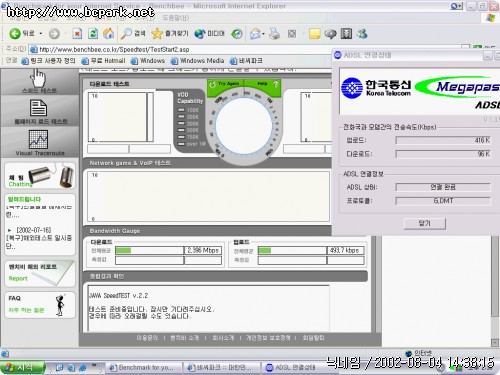Viewport: 500px width, 375px height.
Task: Go to Home page via house icon
Action: click(108, 34)
